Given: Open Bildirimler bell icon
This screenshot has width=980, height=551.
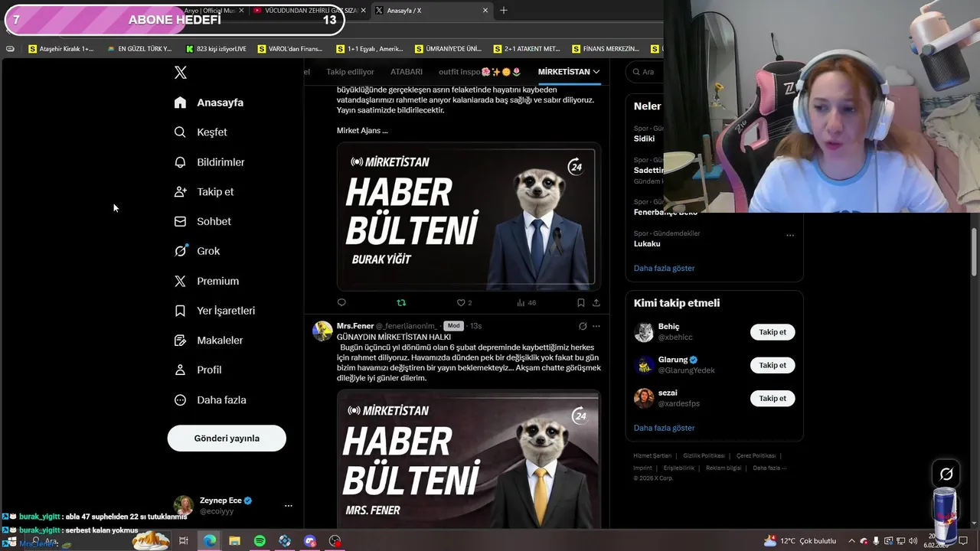Looking at the screenshot, I should [180, 162].
